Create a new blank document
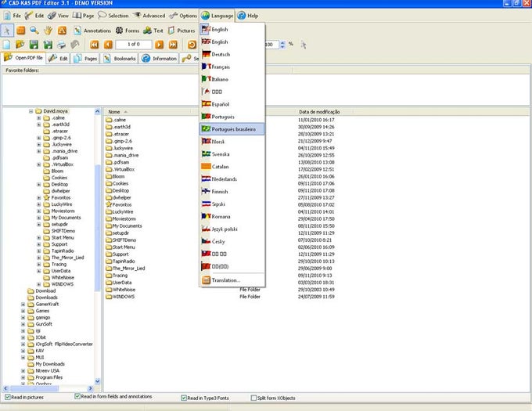This screenshot has height=411, width=532. coord(7,45)
